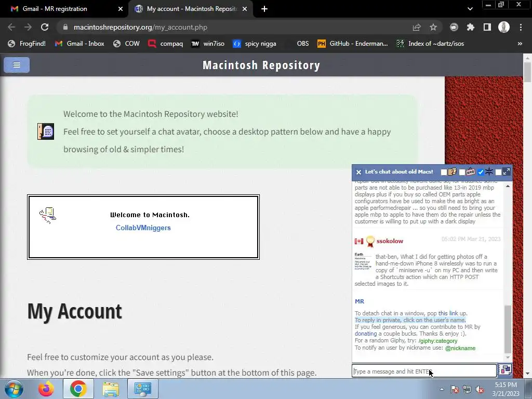
Task: Open the Chrome three-dot menu
Action: click(521, 27)
